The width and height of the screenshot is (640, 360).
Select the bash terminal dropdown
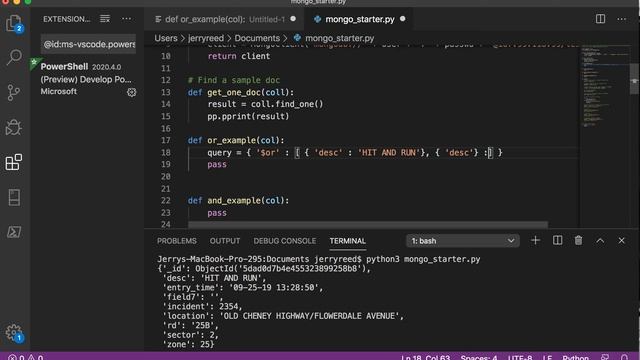coord(462,241)
